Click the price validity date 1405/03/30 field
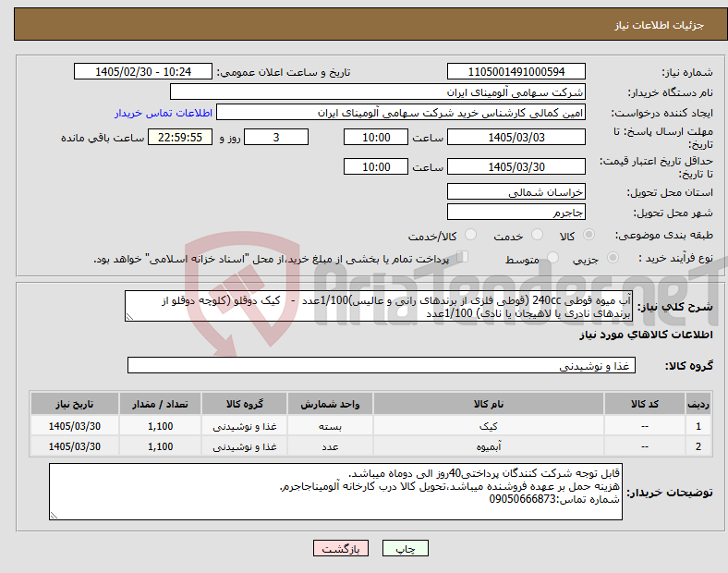 pyautogui.click(x=516, y=166)
